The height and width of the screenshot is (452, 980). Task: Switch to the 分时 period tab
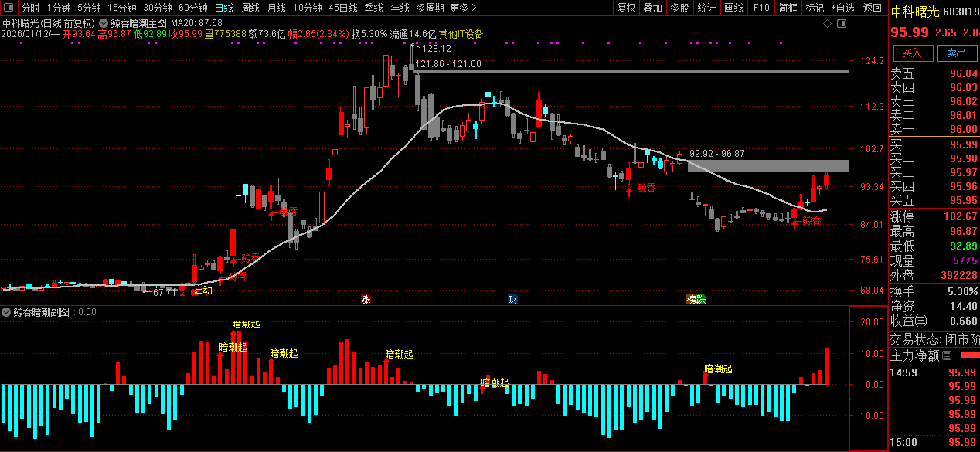click(31, 8)
